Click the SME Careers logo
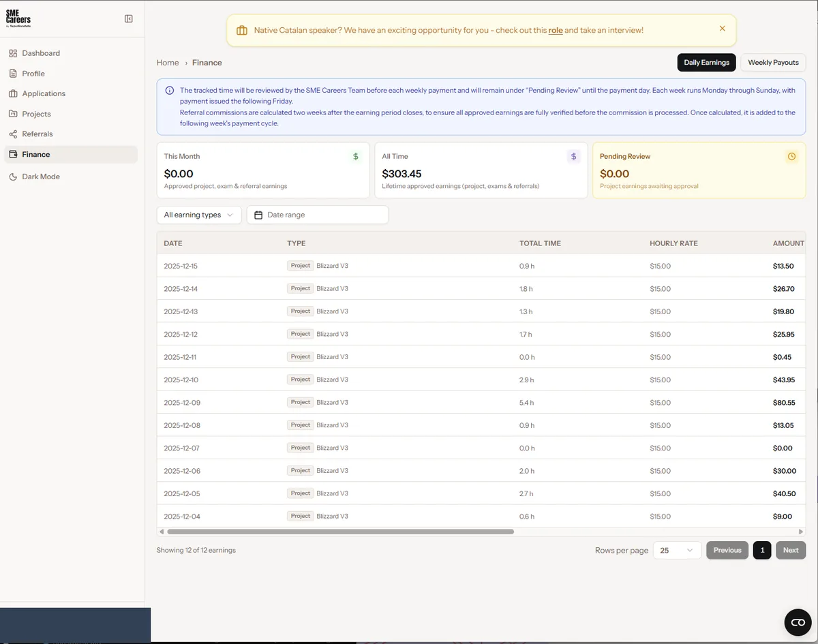The width and height of the screenshot is (818, 644). tap(18, 18)
